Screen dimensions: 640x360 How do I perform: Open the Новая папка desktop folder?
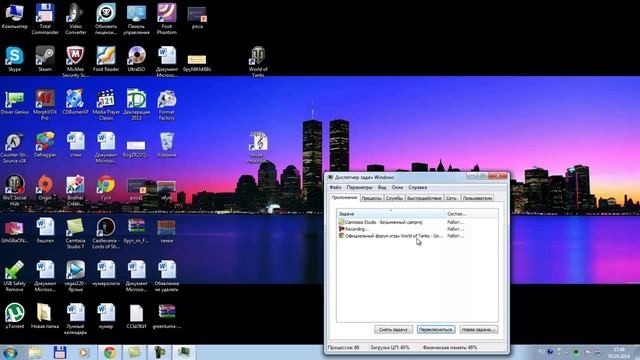[x=45, y=316]
